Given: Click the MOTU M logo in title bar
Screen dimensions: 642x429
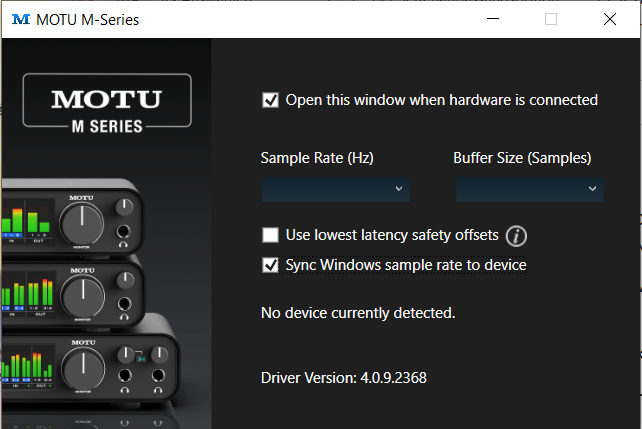Looking at the screenshot, I should pos(21,19).
